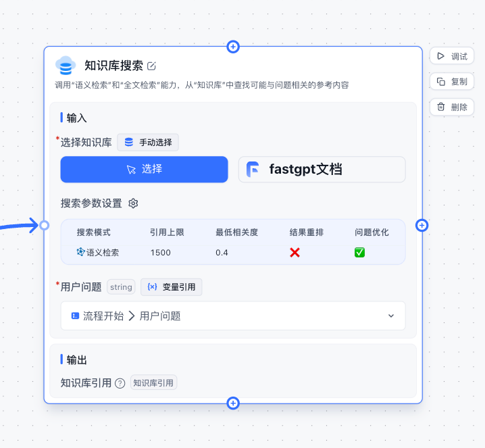Screen dimensions: 485x448
Task: Click the bottom plus connector handle
Action: coord(233,403)
